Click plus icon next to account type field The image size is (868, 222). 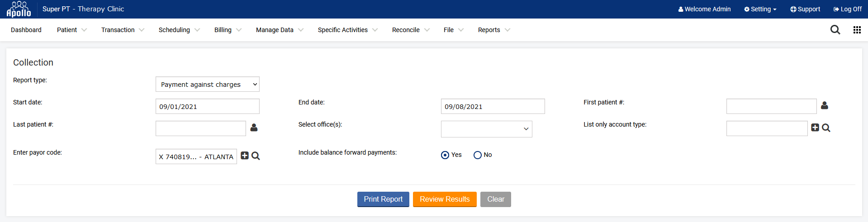pyautogui.click(x=815, y=128)
